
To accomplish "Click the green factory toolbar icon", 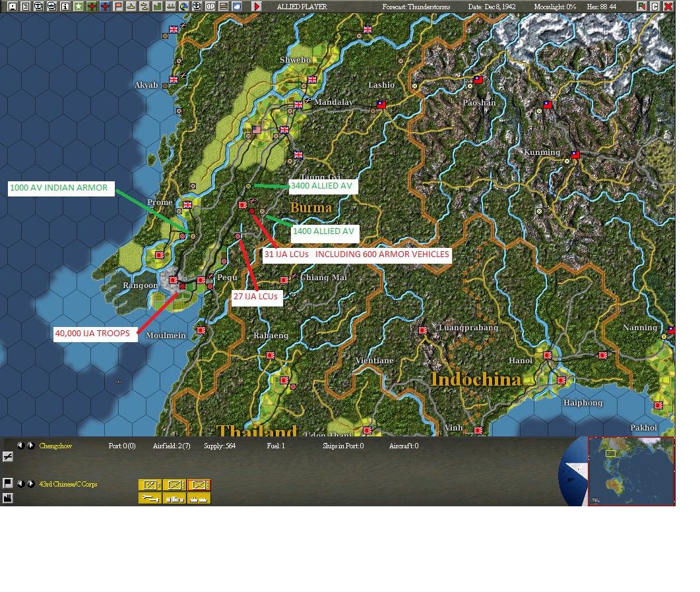I will 157,6.
